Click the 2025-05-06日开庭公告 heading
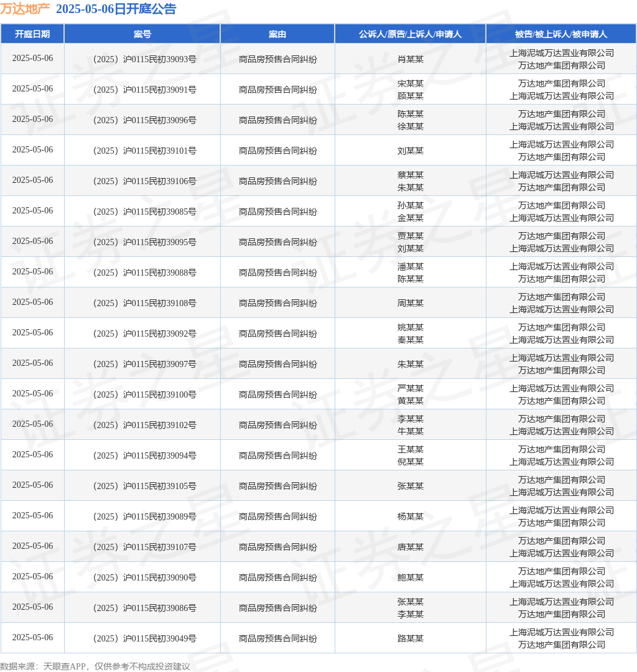Screen dimensions: 637x672 pos(116,9)
